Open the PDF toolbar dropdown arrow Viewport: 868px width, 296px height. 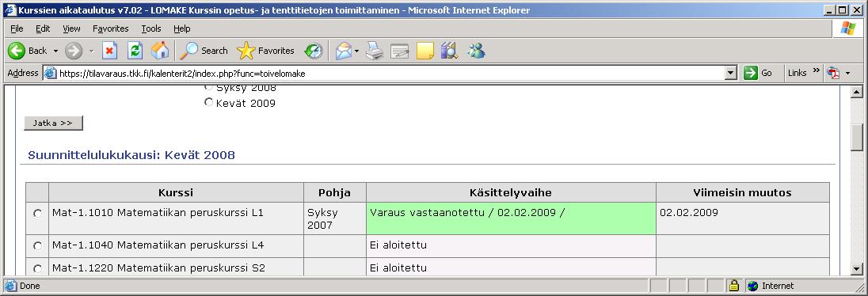(847, 73)
